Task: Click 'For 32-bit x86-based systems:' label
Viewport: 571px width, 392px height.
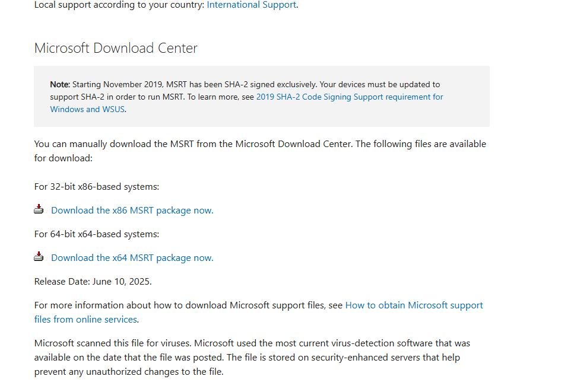Action: (97, 187)
